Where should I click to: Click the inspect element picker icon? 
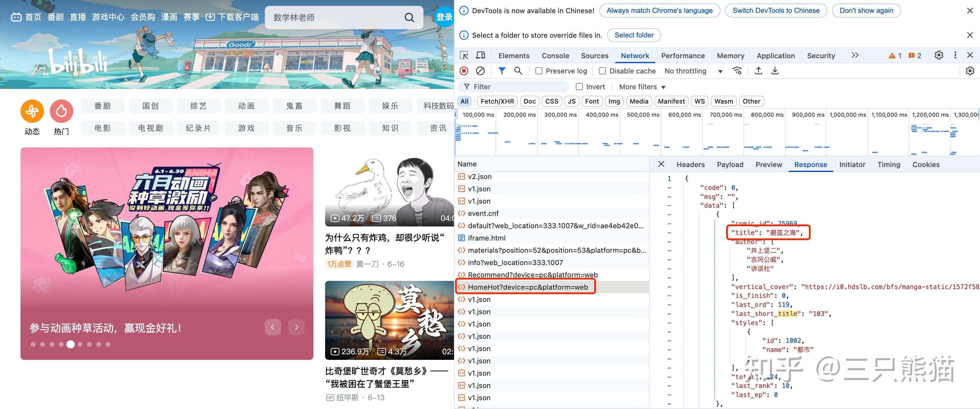[x=464, y=56]
